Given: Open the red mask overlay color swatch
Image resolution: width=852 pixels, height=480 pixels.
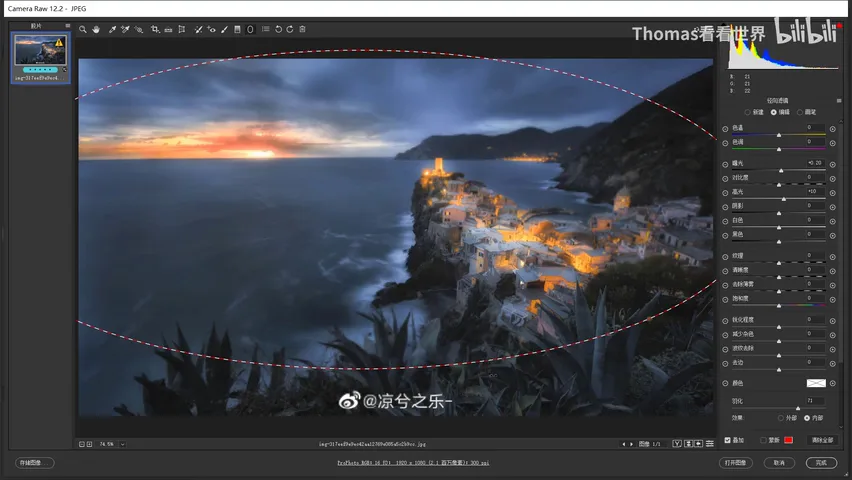Looking at the screenshot, I should coord(788,440).
